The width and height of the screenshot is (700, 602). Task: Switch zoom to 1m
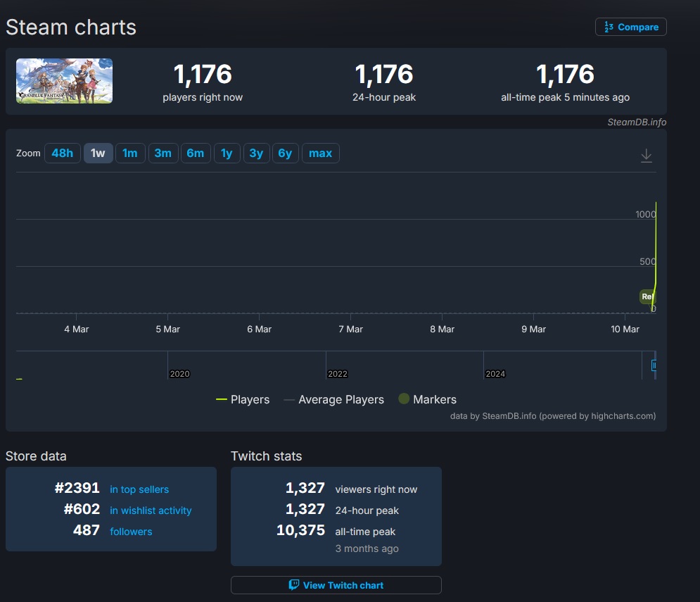130,153
